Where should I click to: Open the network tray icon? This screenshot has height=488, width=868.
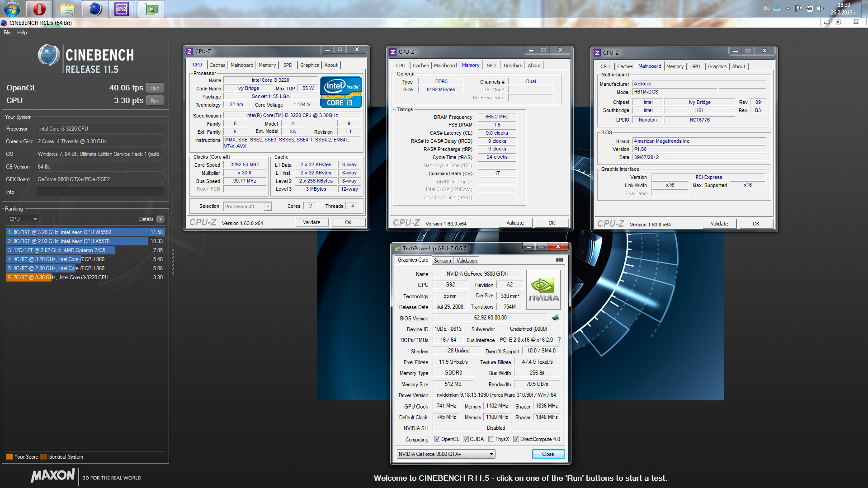(x=809, y=8)
